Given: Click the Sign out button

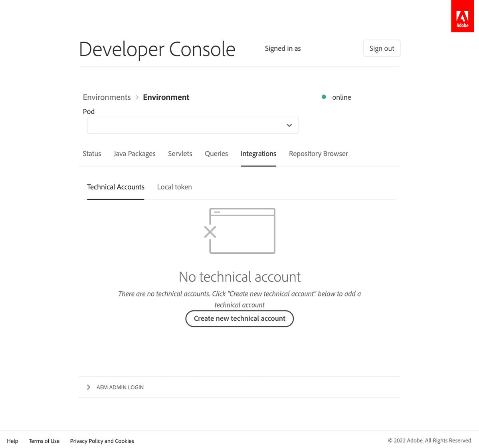Looking at the screenshot, I should tap(381, 48).
